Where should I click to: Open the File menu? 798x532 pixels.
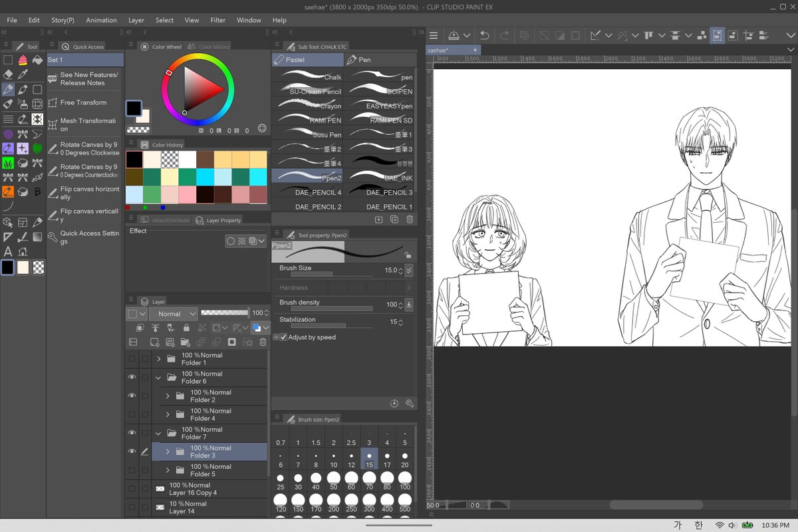[12, 20]
